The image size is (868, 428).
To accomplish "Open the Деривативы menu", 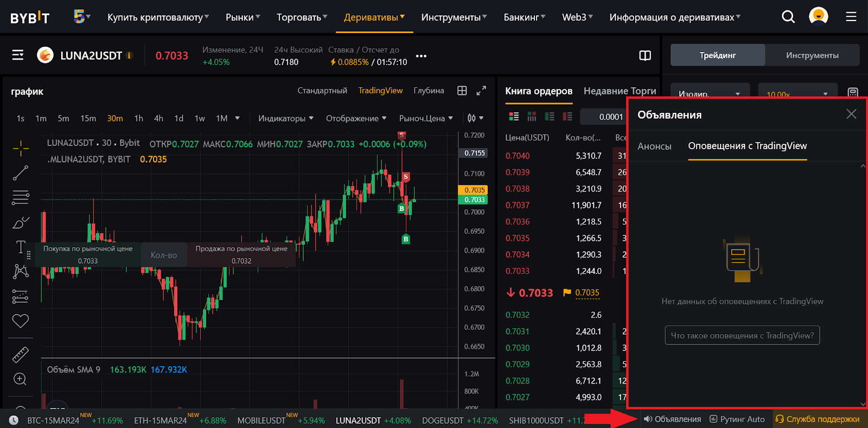I will pos(374,17).
